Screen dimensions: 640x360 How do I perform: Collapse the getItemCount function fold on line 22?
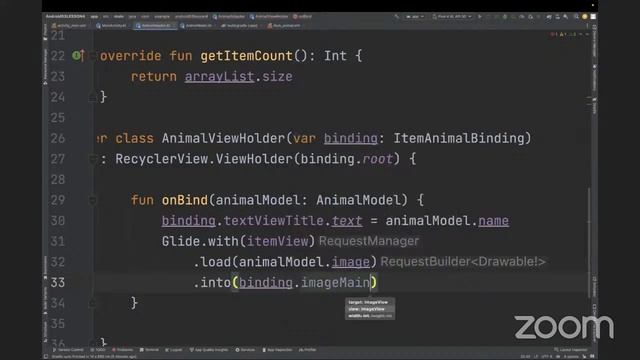click(x=93, y=56)
